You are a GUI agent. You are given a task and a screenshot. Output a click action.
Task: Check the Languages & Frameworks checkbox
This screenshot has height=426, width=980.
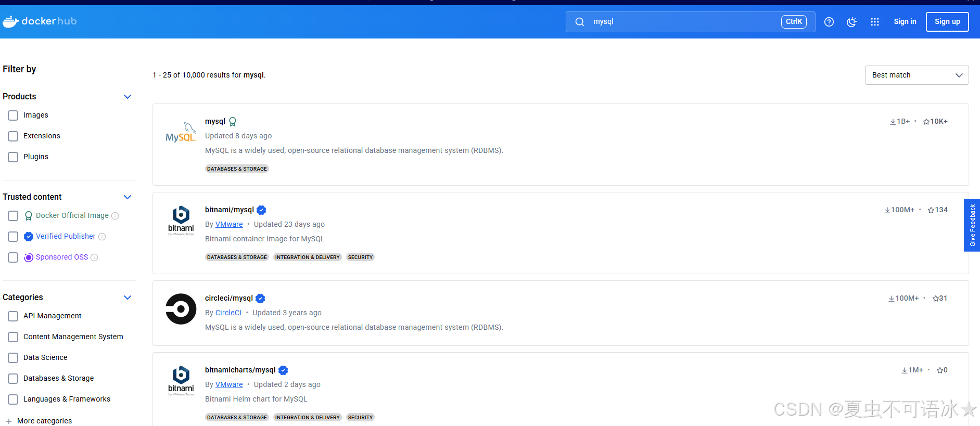click(13, 399)
